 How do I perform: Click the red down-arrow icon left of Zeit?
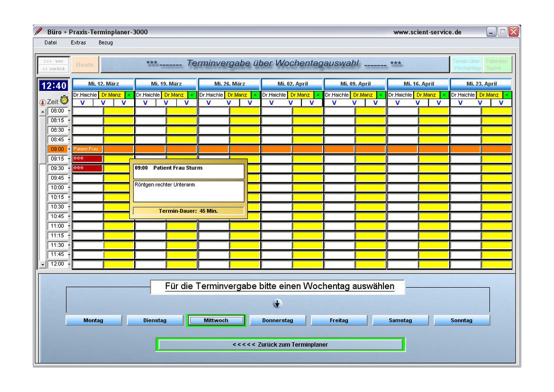42,101
